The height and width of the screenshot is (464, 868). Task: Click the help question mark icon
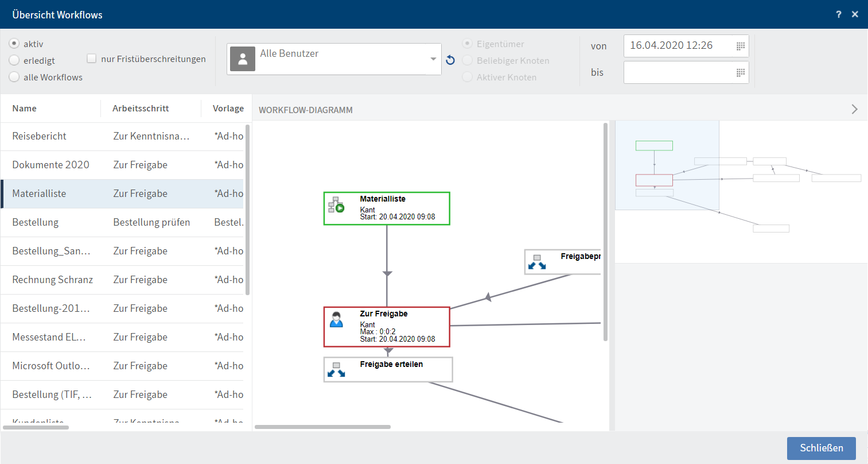839,14
